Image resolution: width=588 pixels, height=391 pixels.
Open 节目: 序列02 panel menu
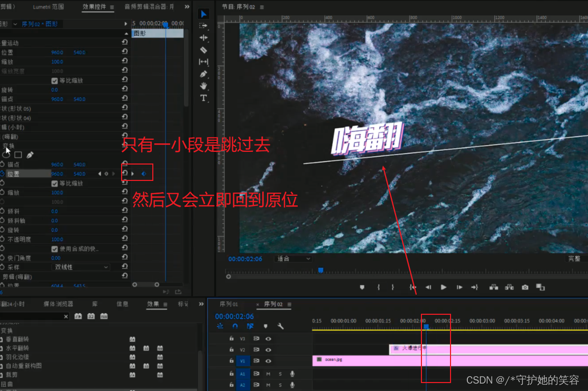click(x=262, y=7)
